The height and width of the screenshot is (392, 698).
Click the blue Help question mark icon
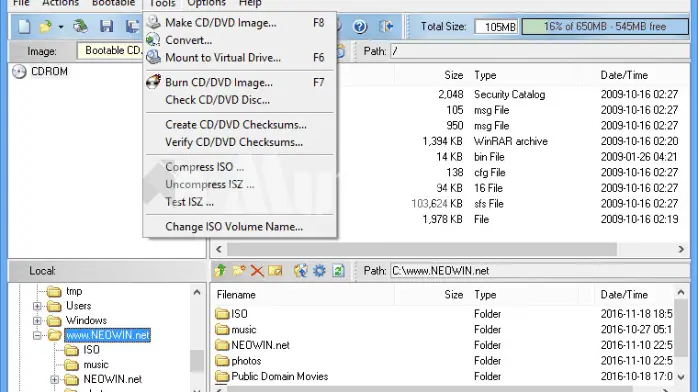(x=360, y=27)
